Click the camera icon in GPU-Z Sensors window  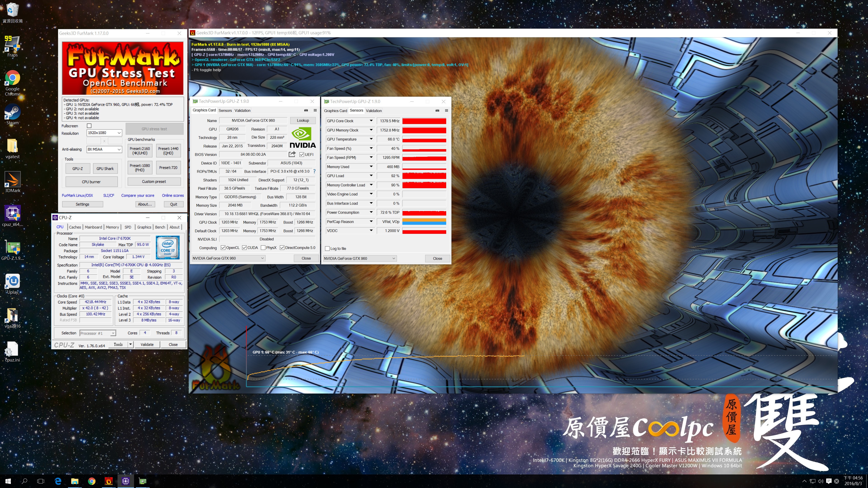[x=437, y=110]
